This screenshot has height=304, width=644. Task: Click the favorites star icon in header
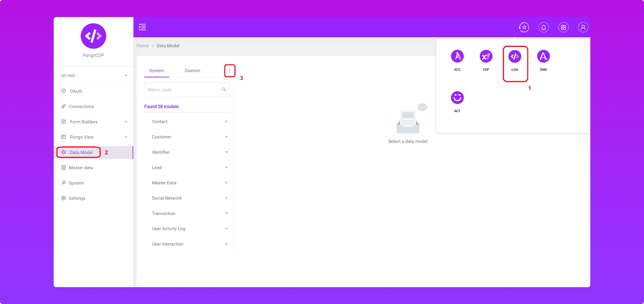tap(524, 27)
